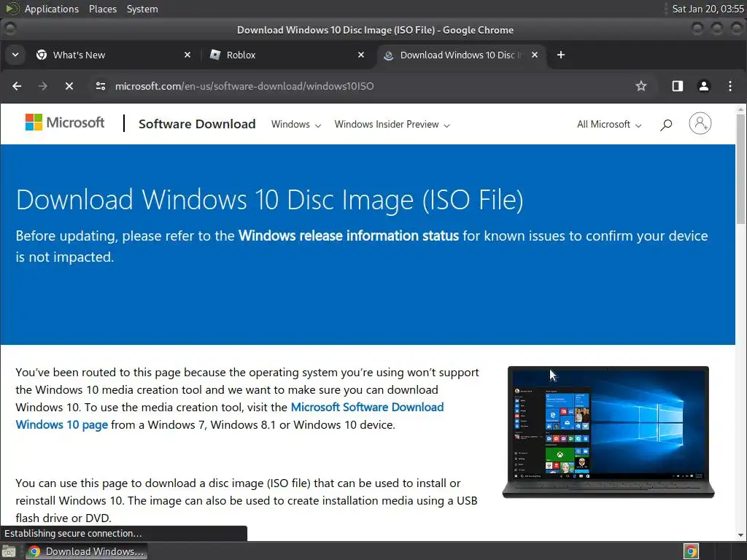Open Chrome profile icon
Viewport: 747px width, 560px height.
704,86
